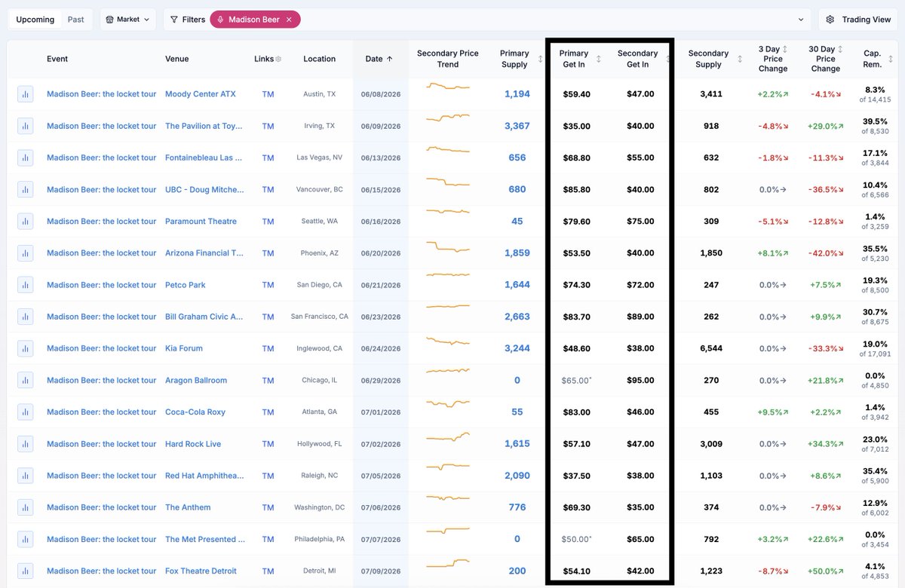Sort by 30 Day Price Change
The width and height of the screenshot is (905, 588).
click(x=842, y=49)
